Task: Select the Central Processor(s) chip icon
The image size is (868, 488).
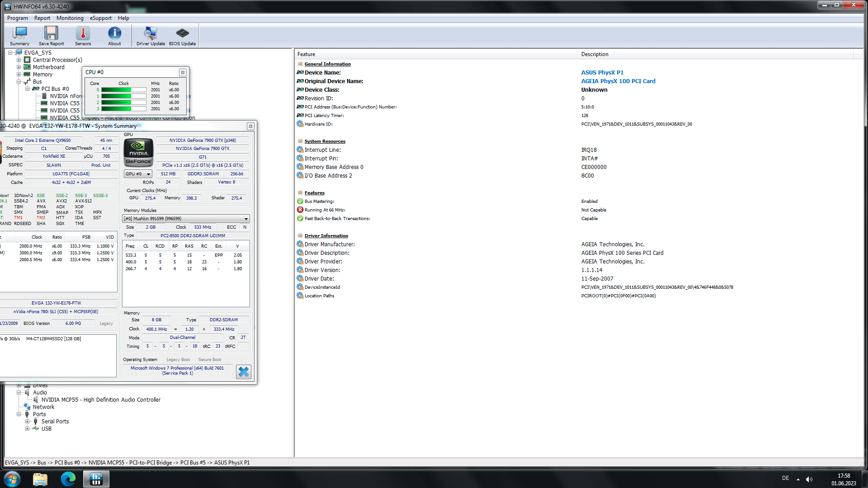Action: (x=27, y=60)
